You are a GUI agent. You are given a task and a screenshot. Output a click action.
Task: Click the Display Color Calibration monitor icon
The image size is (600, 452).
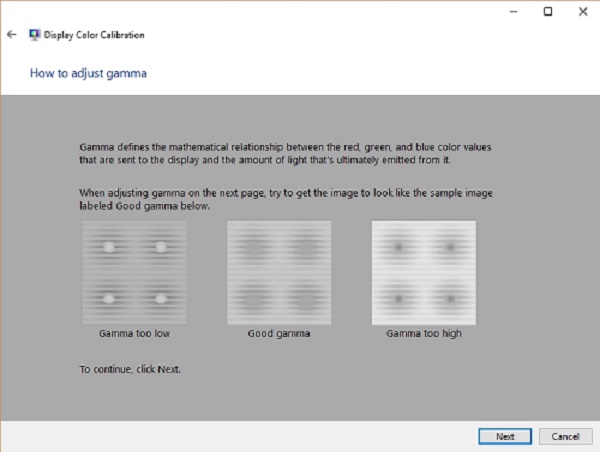pos(34,35)
